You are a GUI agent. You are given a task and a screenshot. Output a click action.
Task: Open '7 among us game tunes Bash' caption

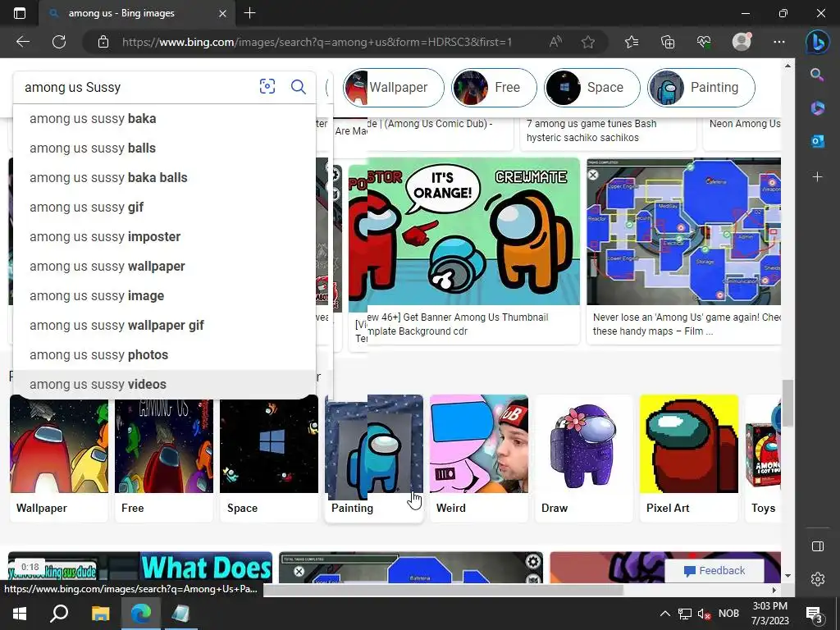pos(591,130)
